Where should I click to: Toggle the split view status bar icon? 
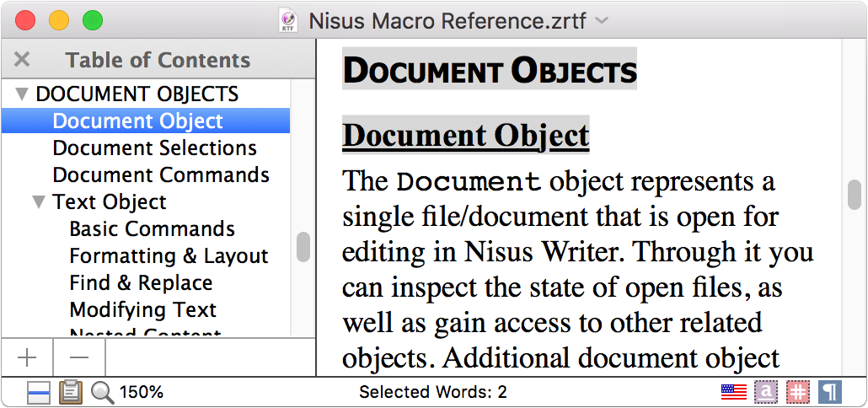(39, 393)
